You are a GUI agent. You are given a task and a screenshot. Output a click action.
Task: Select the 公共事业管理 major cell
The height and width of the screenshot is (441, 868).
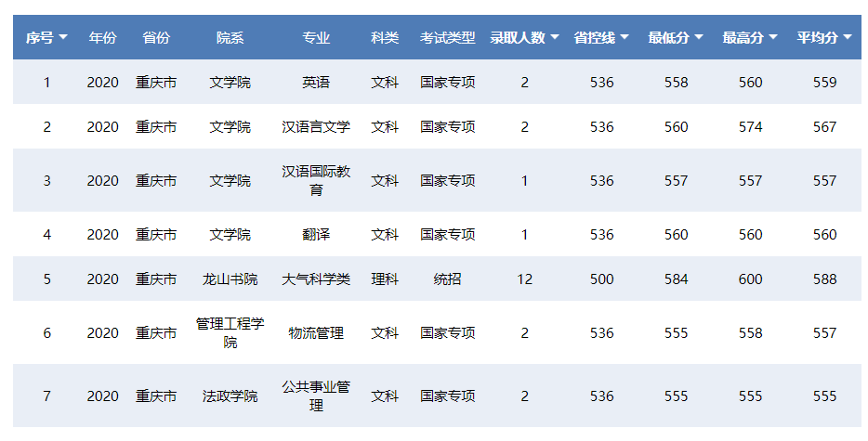coord(316,396)
